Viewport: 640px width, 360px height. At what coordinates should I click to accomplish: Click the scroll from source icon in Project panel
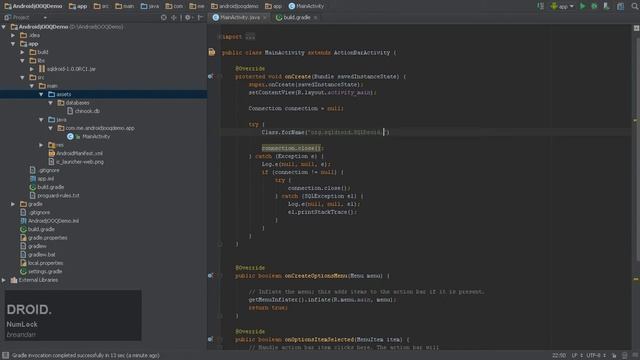pyautogui.click(x=164, y=18)
